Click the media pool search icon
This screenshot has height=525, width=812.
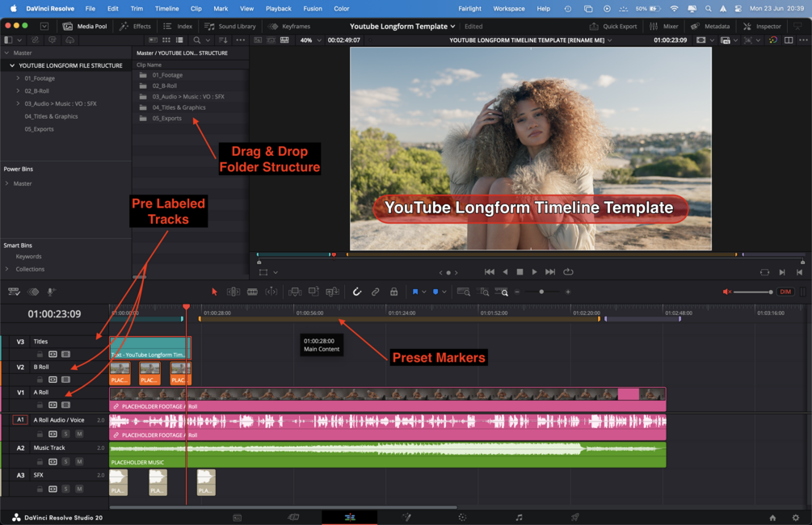point(197,40)
